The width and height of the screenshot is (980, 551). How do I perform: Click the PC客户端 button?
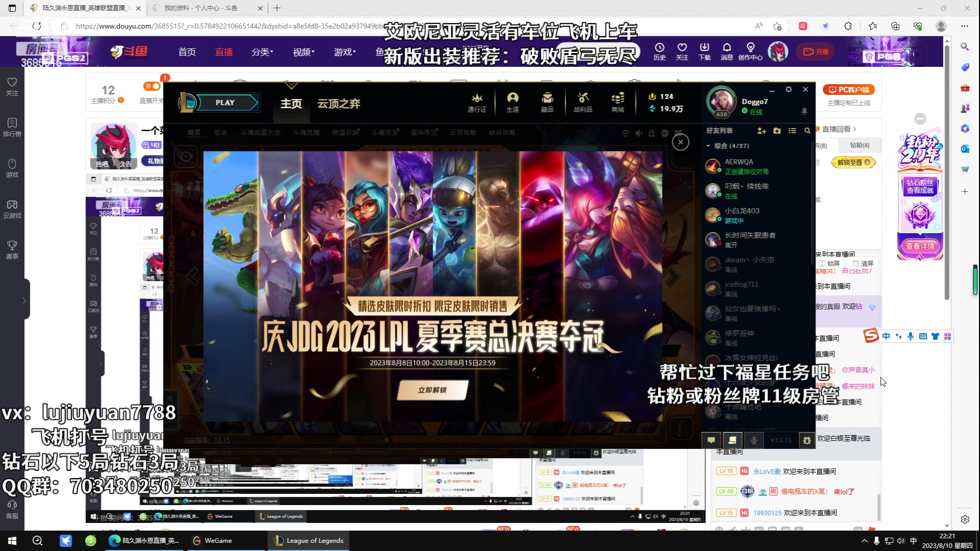point(849,90)
